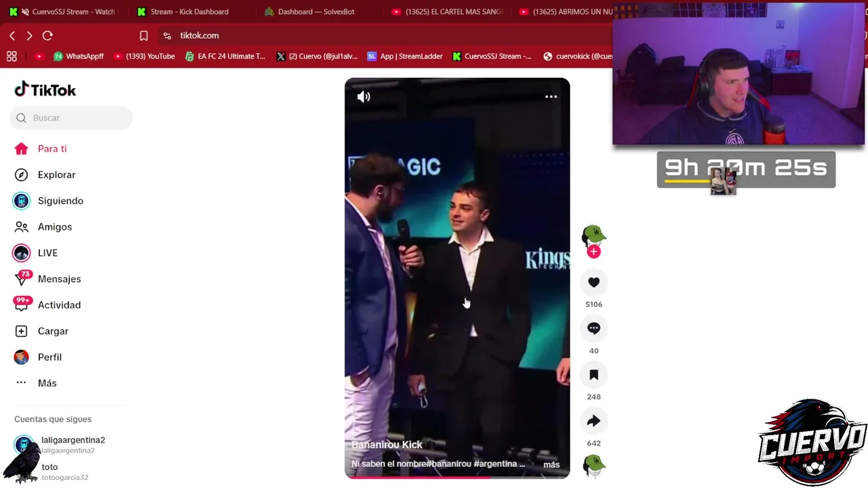The width and height of the screenshot is (868, 488).
Task: Click the TikTok logo
Action: [45, 89]
